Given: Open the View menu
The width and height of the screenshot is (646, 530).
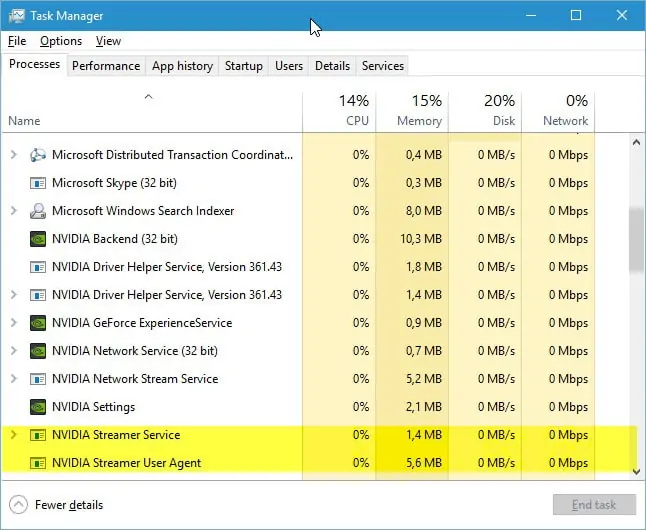Looking at the screenshot, I should coord(108,41).
